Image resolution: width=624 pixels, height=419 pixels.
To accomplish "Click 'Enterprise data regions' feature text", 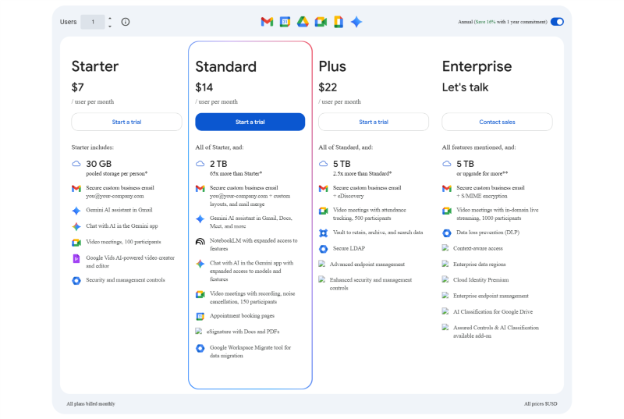I will (479, 264).
